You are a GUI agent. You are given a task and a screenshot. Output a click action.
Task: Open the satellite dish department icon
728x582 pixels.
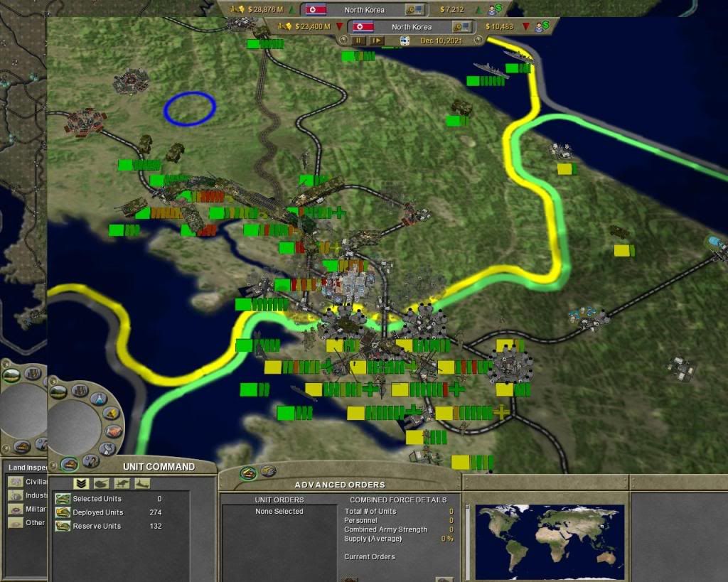click(107, 448)
